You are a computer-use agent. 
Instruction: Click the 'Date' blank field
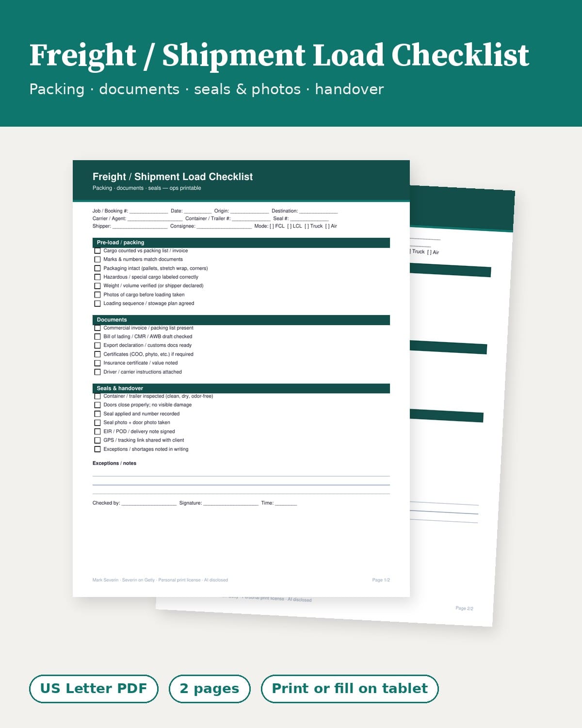198,212
